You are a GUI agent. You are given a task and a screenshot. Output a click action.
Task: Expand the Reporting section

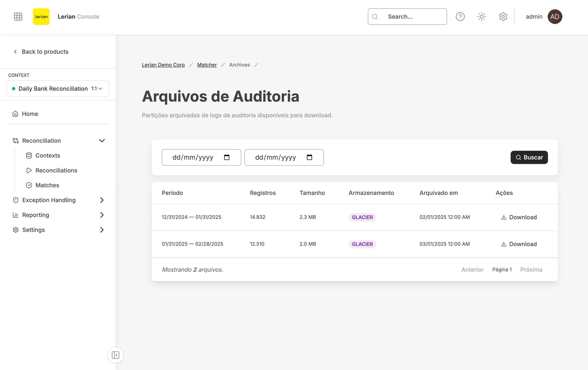(x=102, y=215)
